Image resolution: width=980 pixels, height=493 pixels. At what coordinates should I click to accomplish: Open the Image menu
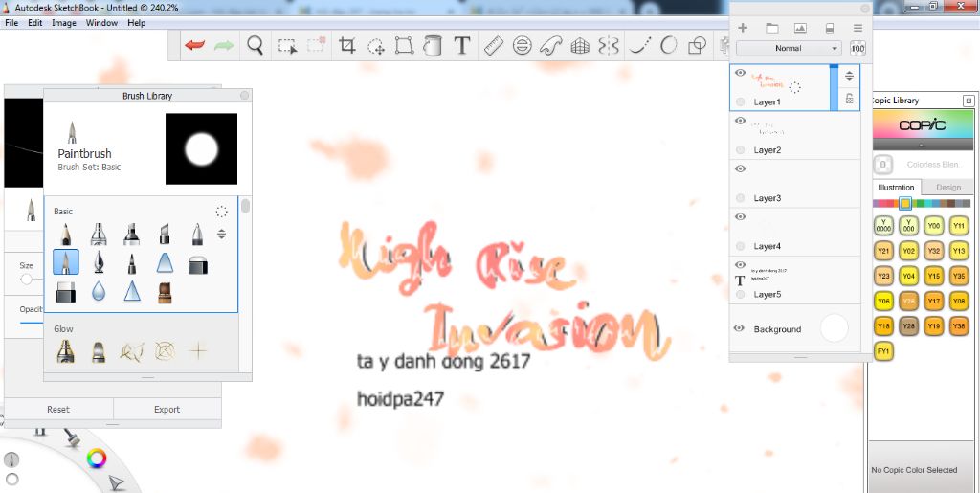click(64, 22)
